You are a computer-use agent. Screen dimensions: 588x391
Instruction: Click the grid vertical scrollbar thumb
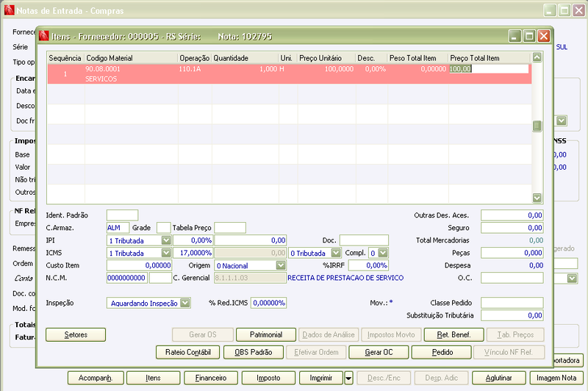pos(537,126)
